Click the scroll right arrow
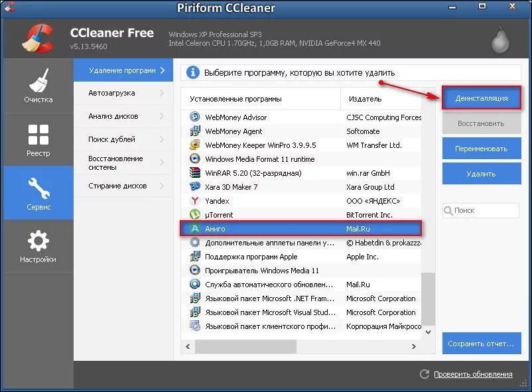The height and width of the screenshot is (392, 532). (x=413, y=346)
